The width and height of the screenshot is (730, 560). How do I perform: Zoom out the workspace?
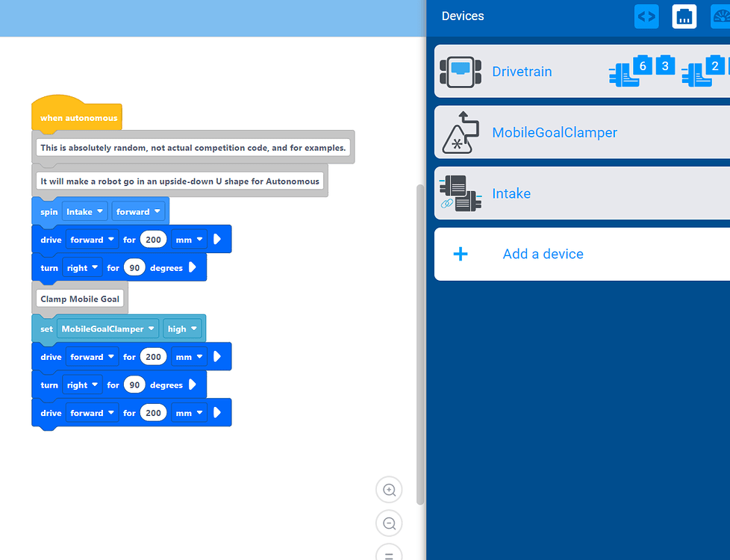click(389, 523)
